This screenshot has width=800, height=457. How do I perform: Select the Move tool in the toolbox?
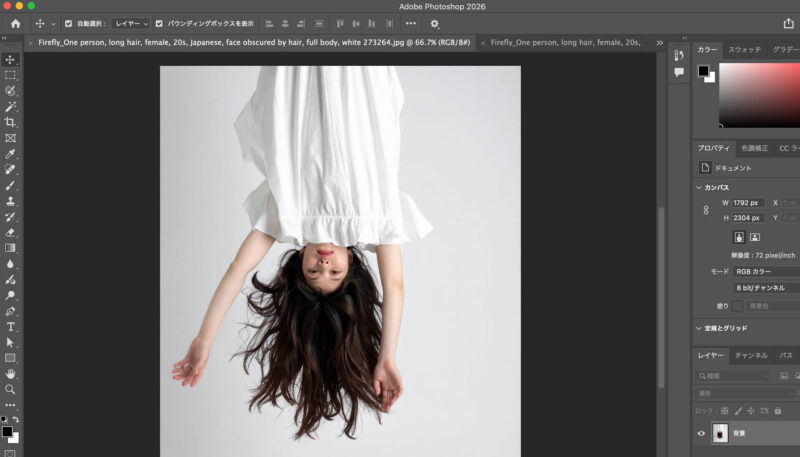[10, 59]
